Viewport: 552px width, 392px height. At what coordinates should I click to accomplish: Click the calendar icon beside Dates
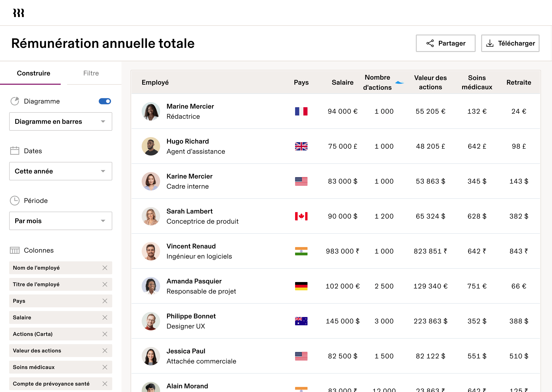15,151
